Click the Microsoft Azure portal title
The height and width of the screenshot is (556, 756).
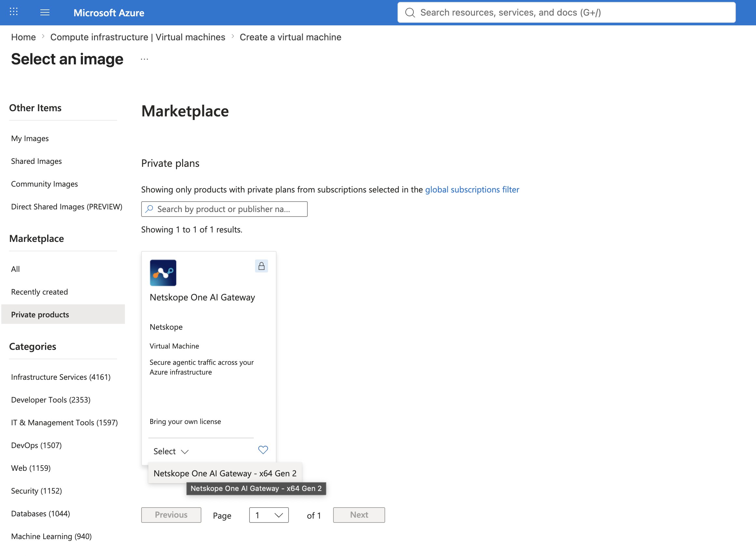(109, 13)
